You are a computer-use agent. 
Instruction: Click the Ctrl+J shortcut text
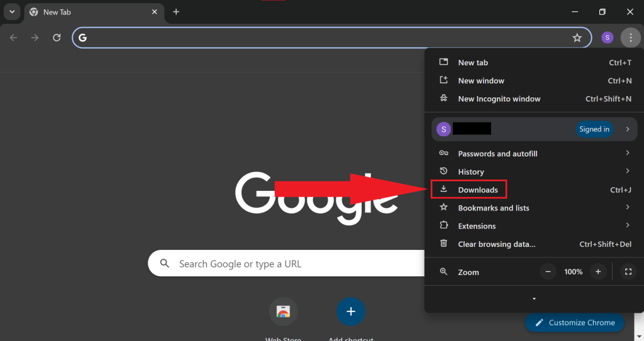(x=621, y=190)
